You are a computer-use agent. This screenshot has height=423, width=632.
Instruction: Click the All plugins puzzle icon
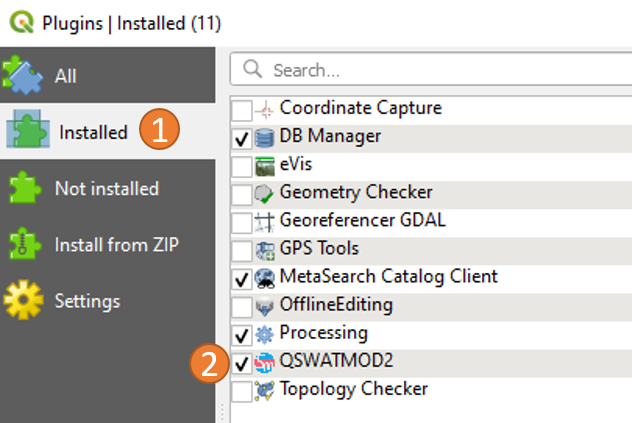click(x=22, y=75)
